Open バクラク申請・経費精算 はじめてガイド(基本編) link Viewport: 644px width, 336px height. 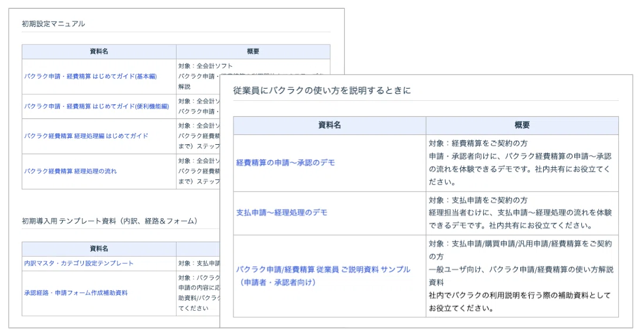(x=90, y=76)
